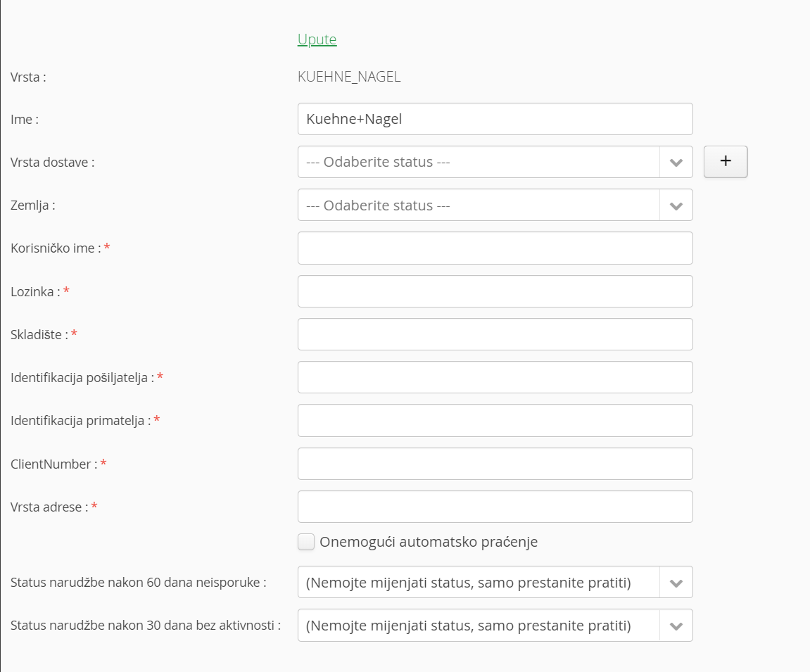This screenshot has width=810, height=672.
Task: Enable Onemogući automatsko praćenje checkbox
Action: [x=306, y=542]
